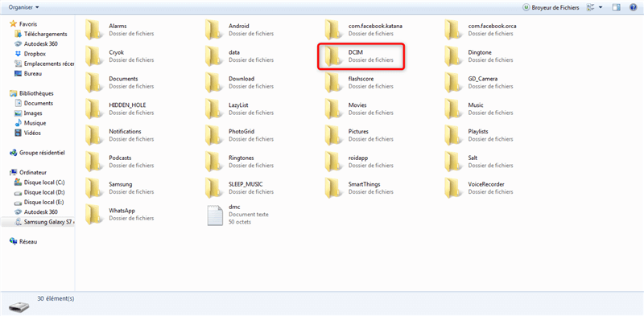The height and width of the screenshot is (316, 644).
Task: Go to Bureau in the sidebar
Action: [x=28, y=73]
